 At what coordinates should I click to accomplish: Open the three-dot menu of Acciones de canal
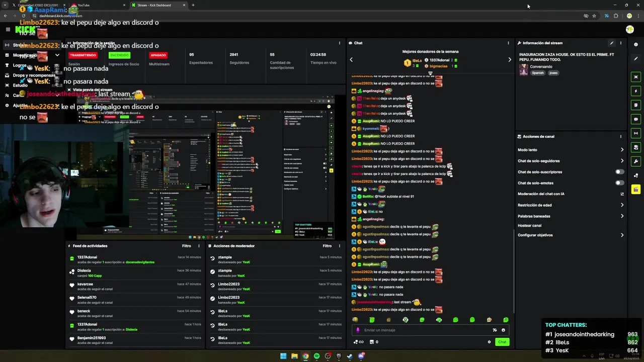tap(620, 137)
